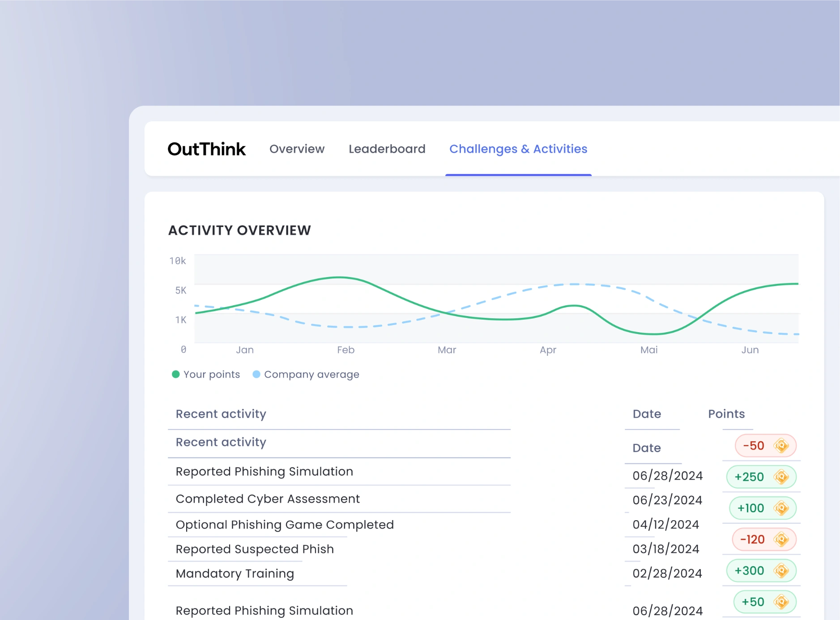Open the 'Reported Phishing Simulation' activity entry
Screen dimensions: 840x620
264,471
